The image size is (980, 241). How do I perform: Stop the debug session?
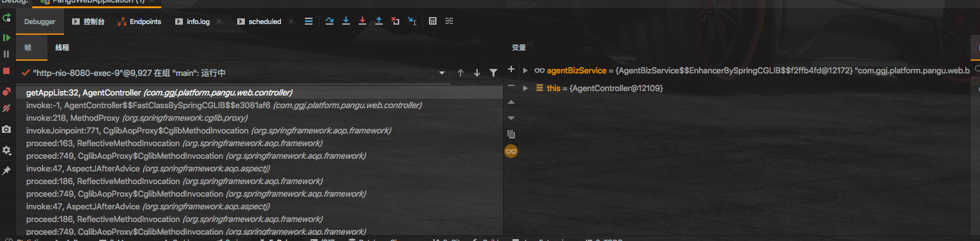pyautogui.click(x=6, y=71)
